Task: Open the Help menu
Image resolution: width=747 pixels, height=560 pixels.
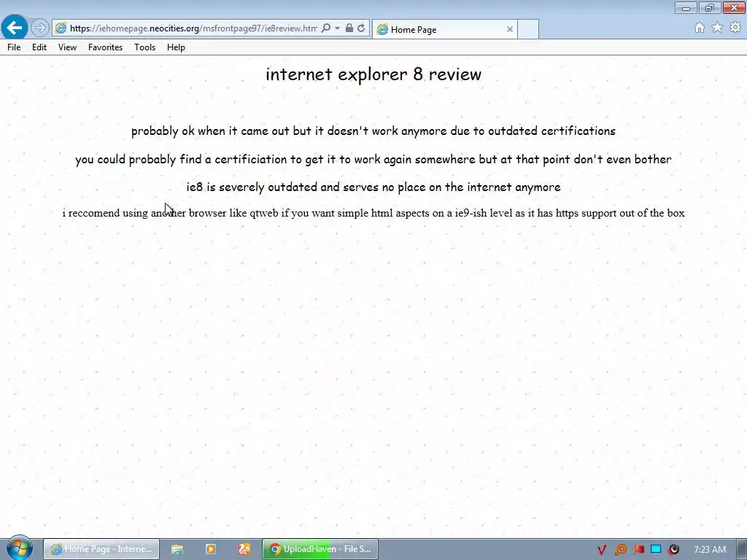Action: pyautogui.click(x=176, y=47)
